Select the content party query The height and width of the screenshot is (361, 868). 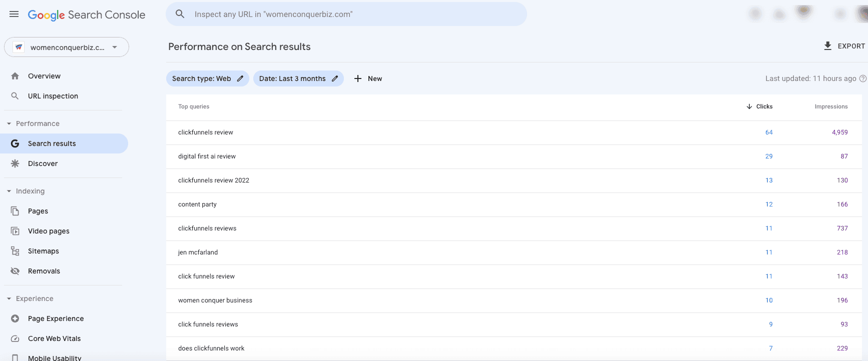point(514,204)
